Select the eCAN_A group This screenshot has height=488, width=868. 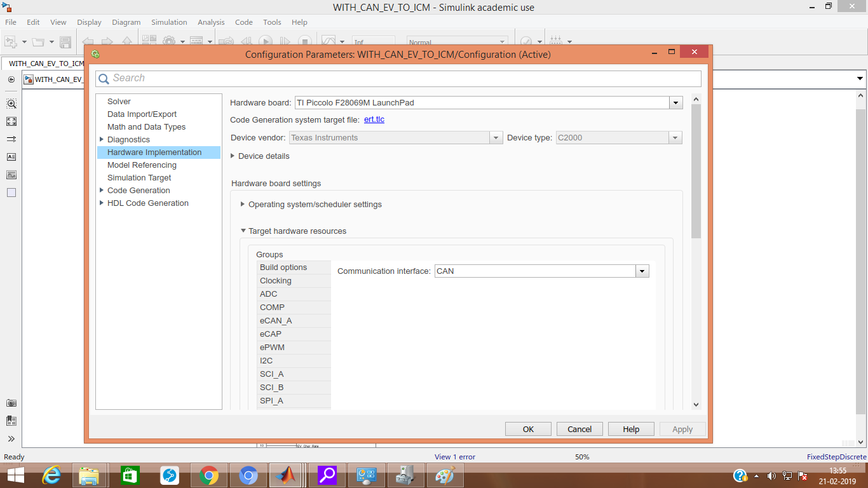[294, 321]
